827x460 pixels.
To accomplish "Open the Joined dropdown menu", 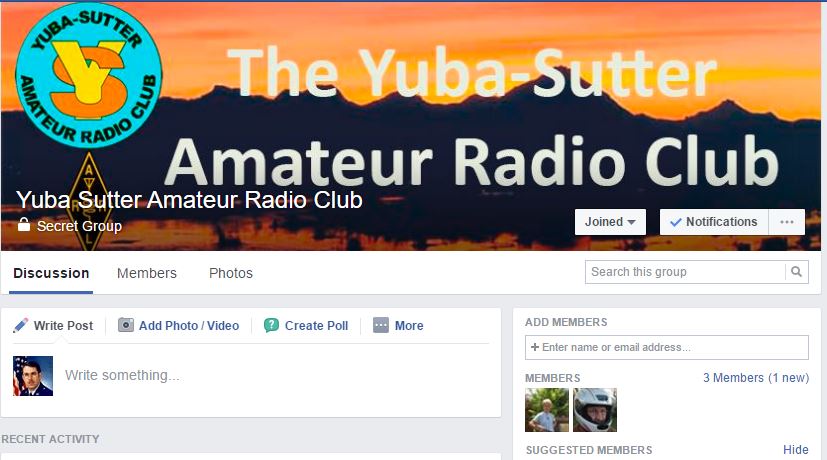I will click(x=610, y=222).
